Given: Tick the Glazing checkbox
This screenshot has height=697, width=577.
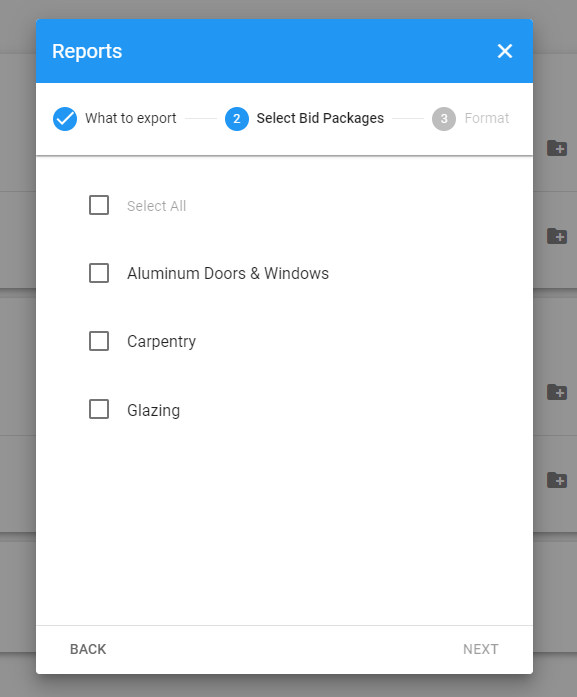Looking at the screenshot, I should pyautogui.click(x=99, y=409).
